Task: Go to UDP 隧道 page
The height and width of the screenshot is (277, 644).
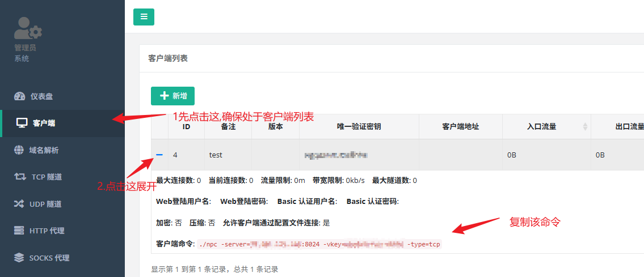Action: (62, 204)
